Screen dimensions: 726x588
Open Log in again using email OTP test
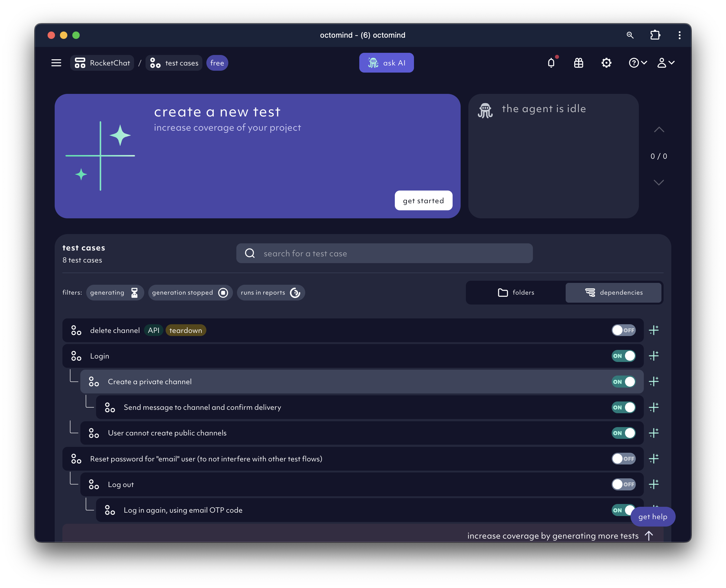click(x=369, y=510)
